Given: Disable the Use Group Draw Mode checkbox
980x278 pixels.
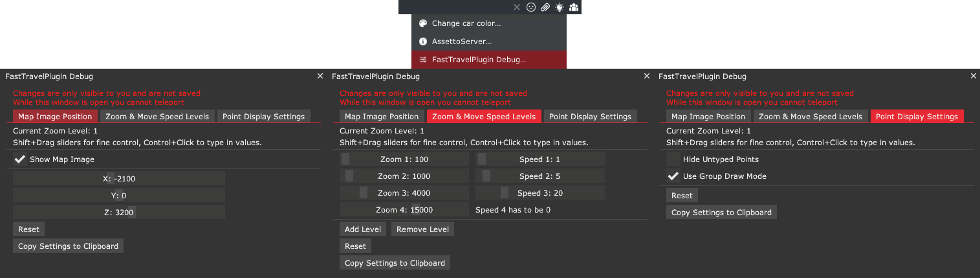Looking at the screenshot, I should (x=673, y=176).
